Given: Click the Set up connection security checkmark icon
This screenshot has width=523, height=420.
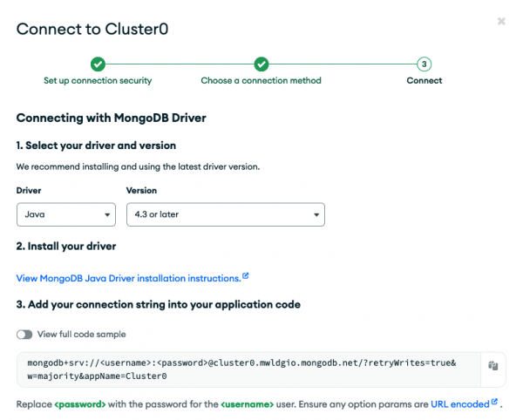Looking at the screenshot, I should click(x=98, y=64).
